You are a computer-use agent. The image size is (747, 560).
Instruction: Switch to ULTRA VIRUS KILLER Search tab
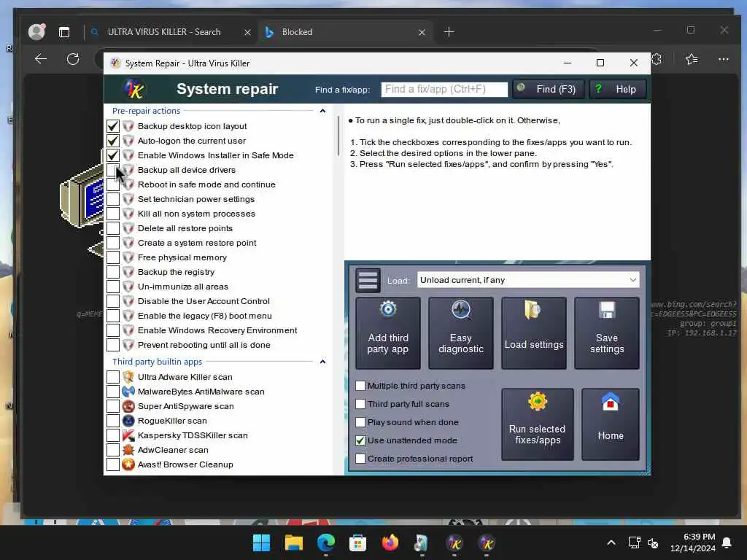[164, 32]
